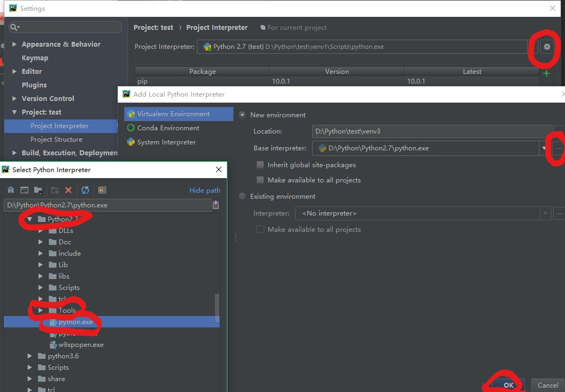
Task: Expand the DLLs folder
Action: [40, 231]
